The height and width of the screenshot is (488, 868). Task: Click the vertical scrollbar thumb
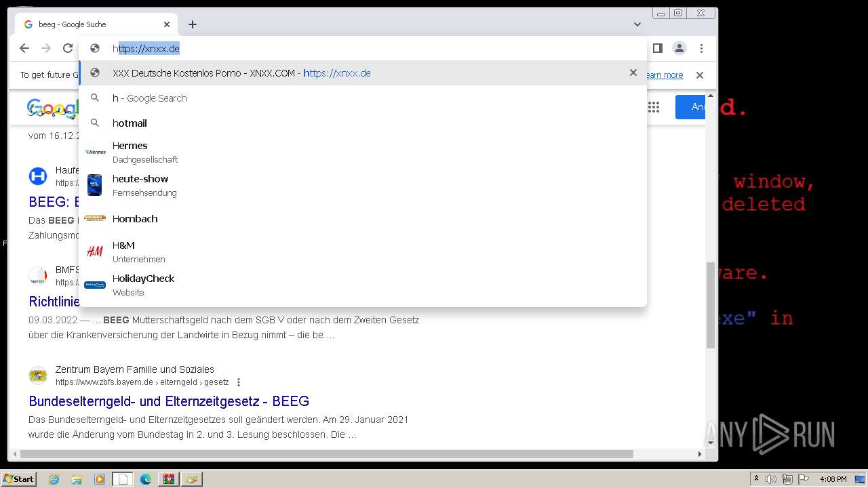tap(711, 305)
